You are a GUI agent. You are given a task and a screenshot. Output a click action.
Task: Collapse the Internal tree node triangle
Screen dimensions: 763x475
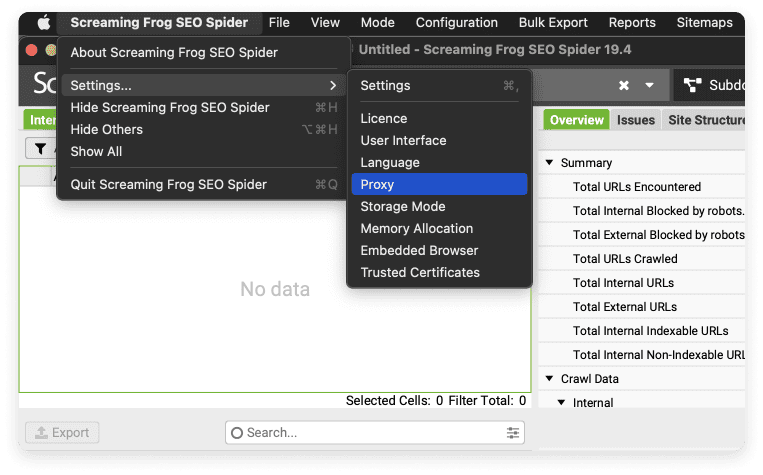[562, 402]
